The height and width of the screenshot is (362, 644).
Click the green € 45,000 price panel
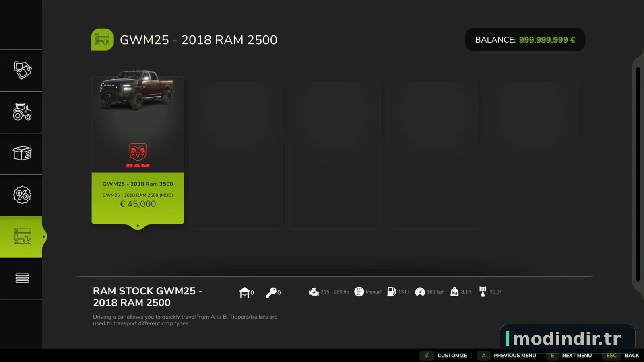[x=138, y=198]
